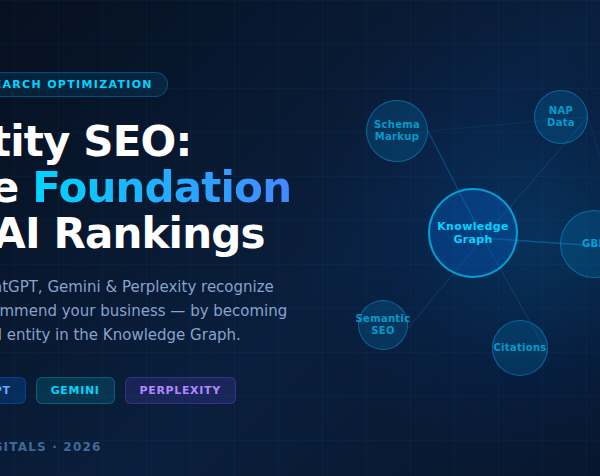
Task: Select the Semantic SEO node
Action: (383, 324)
